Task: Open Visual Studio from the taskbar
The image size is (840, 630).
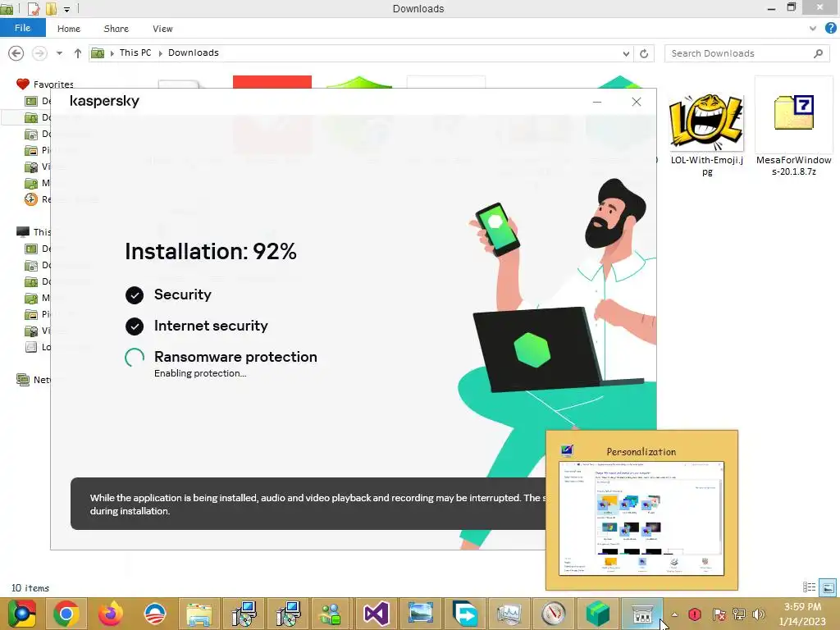Action: [x=376, y=614]
